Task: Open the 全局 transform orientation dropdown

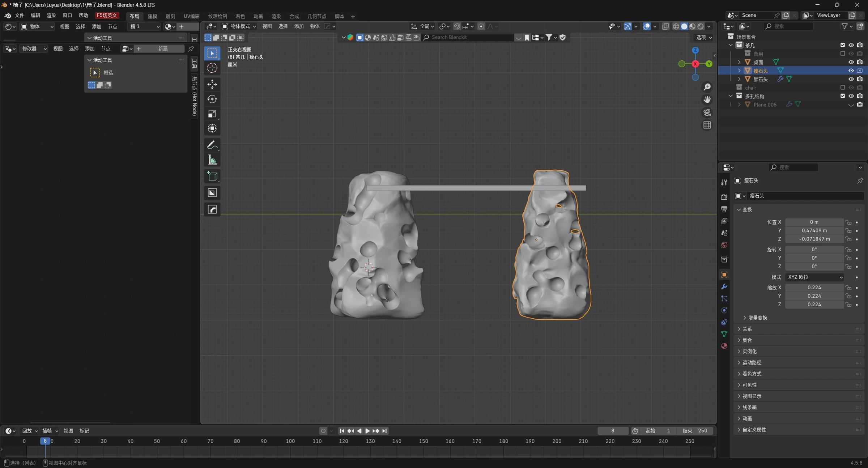Action: (423, 26)
